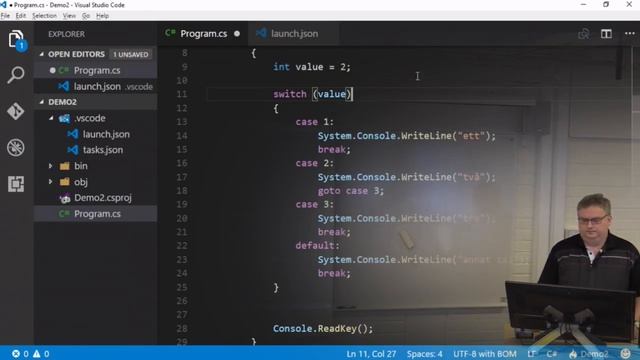Switch to the Program.cs editor tab
Screen dimensions: 640x360
[x=203, y=34]
